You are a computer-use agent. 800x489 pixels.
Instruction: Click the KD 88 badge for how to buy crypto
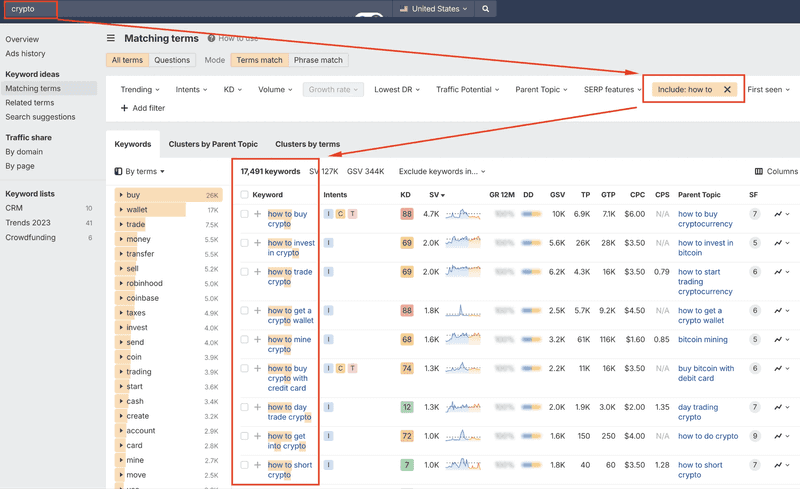point(407,214)
